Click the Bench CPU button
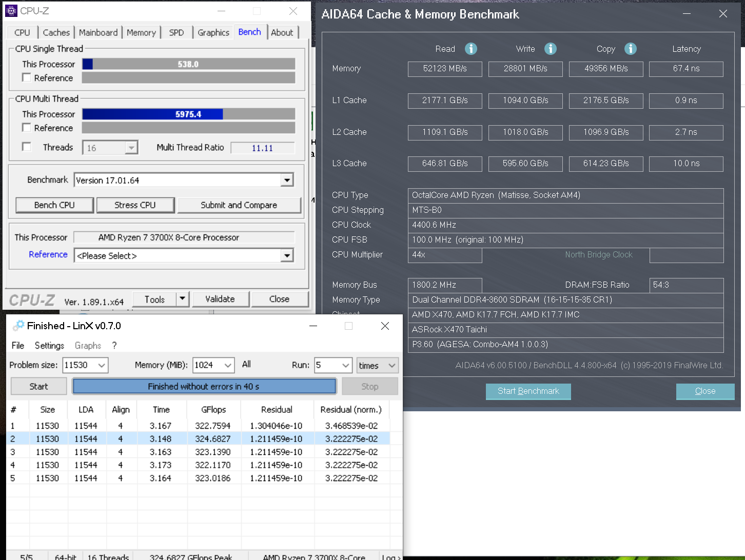 coord(55,205)
